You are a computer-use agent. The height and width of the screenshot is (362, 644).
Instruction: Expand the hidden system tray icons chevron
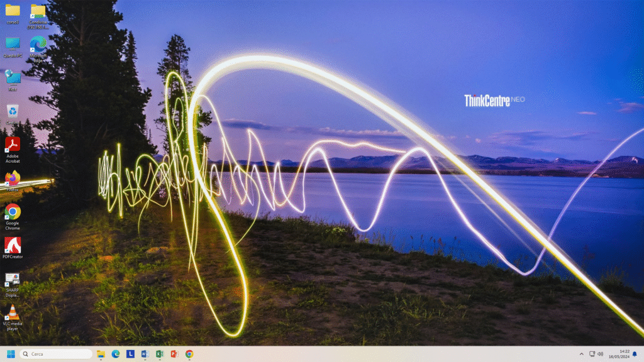coord(581,354)
